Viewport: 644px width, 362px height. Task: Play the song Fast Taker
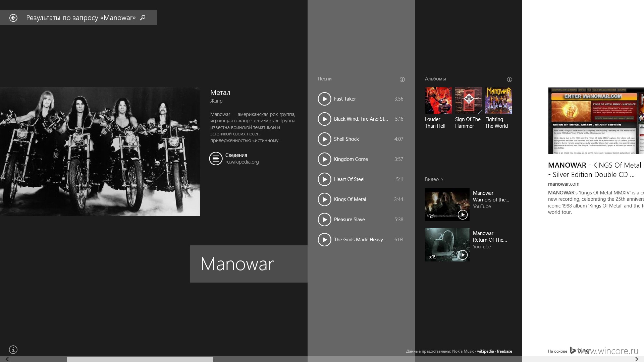324,99
